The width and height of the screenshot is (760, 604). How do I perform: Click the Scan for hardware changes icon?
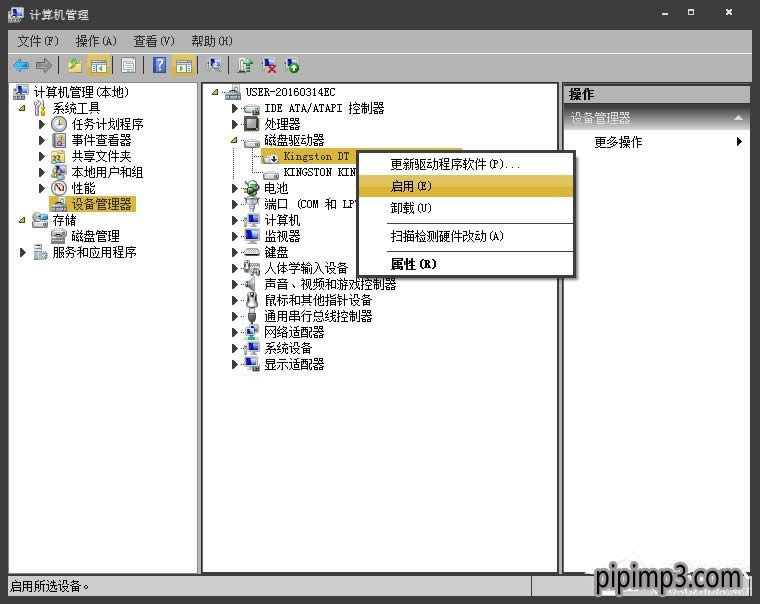(x=215, y=65)
